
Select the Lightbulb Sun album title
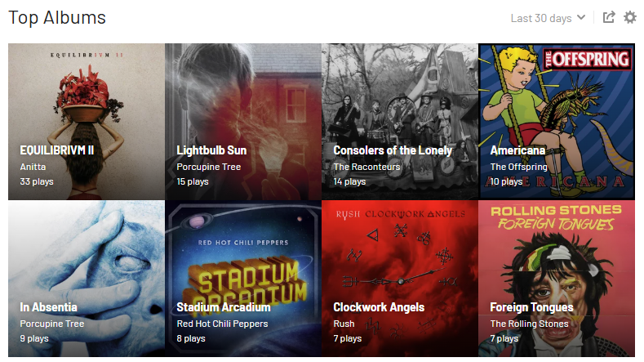(211, 150)
